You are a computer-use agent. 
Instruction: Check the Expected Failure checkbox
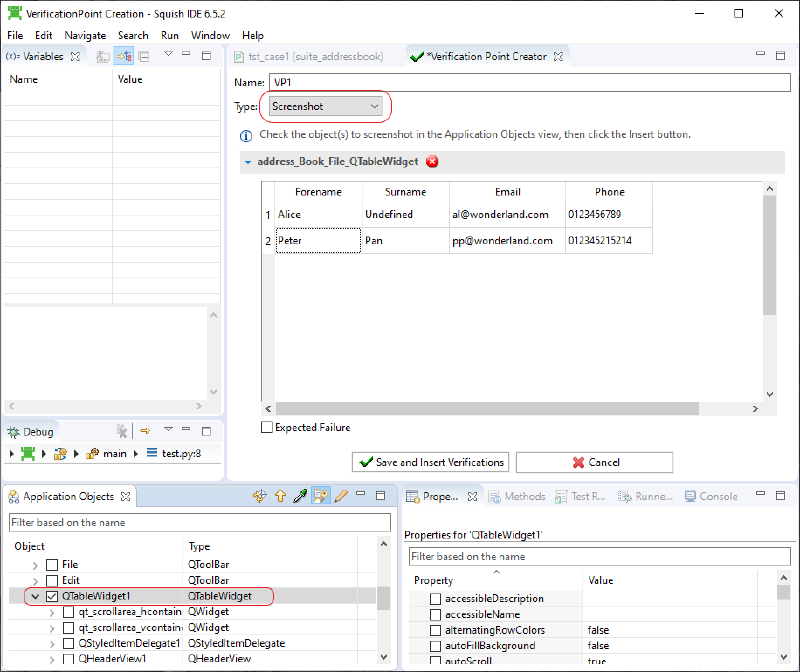[x=267, y=426]
